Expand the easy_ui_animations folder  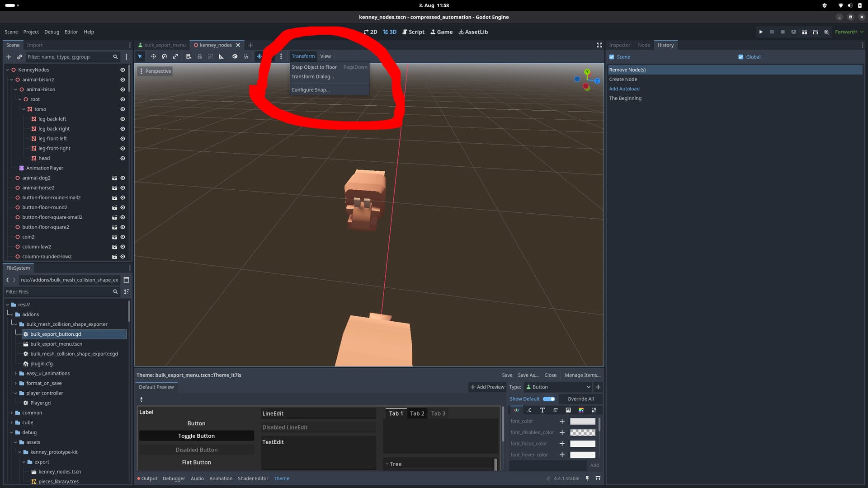(x=15, y=374)
